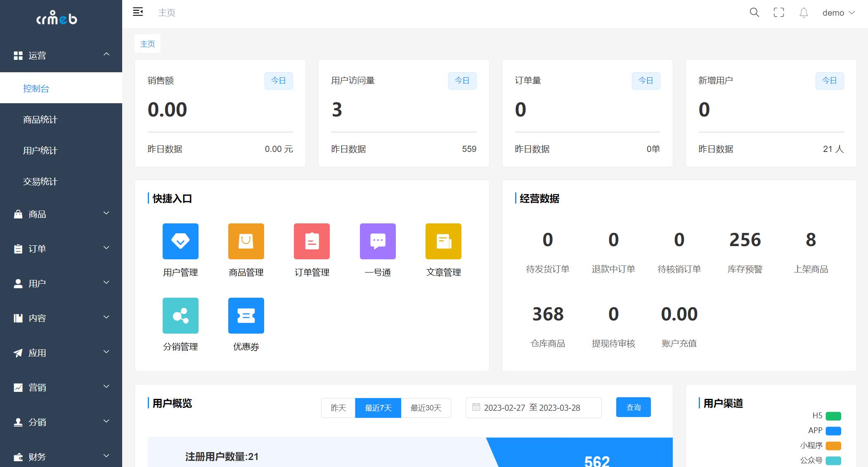Screen dimensions: 868x467
Task: Open the 优惠券 shortcut icon
Action: pos(246,315)
